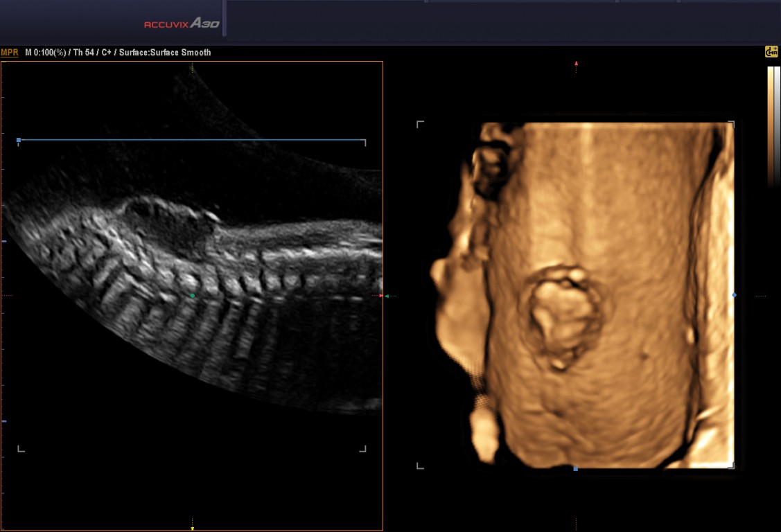Click the ACCUVIX A30 logo
The width and height of the screenshot is (781, 532).
pyautogui.click(x=182, y=24)
